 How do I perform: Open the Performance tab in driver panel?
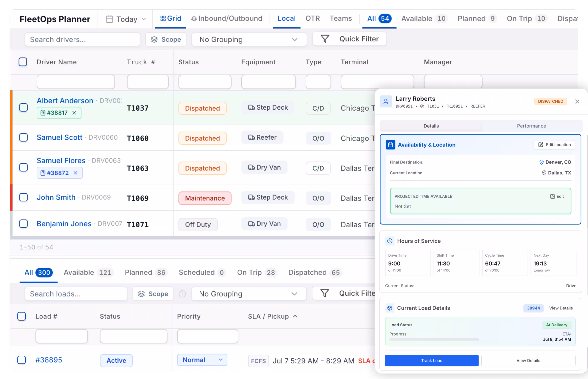tap(531, 126)
